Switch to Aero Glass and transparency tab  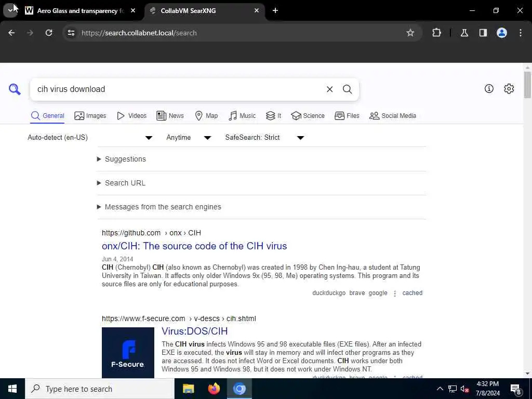(81, 11)
